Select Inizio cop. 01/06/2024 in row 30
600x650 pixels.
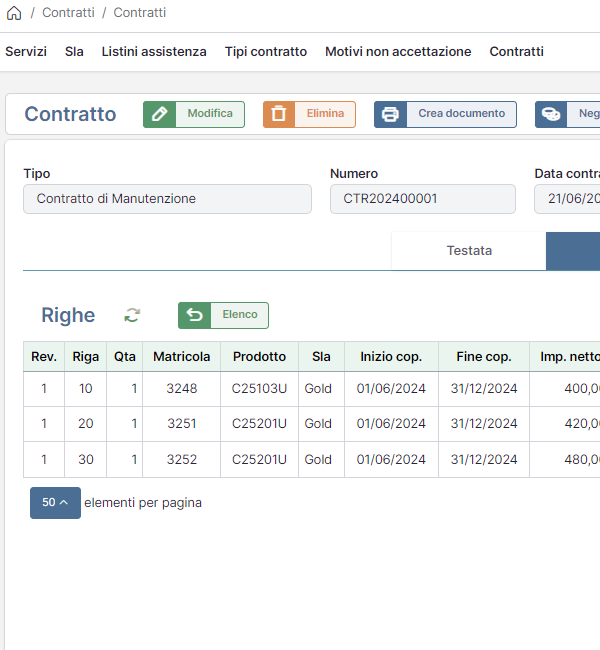pos(391,459)
